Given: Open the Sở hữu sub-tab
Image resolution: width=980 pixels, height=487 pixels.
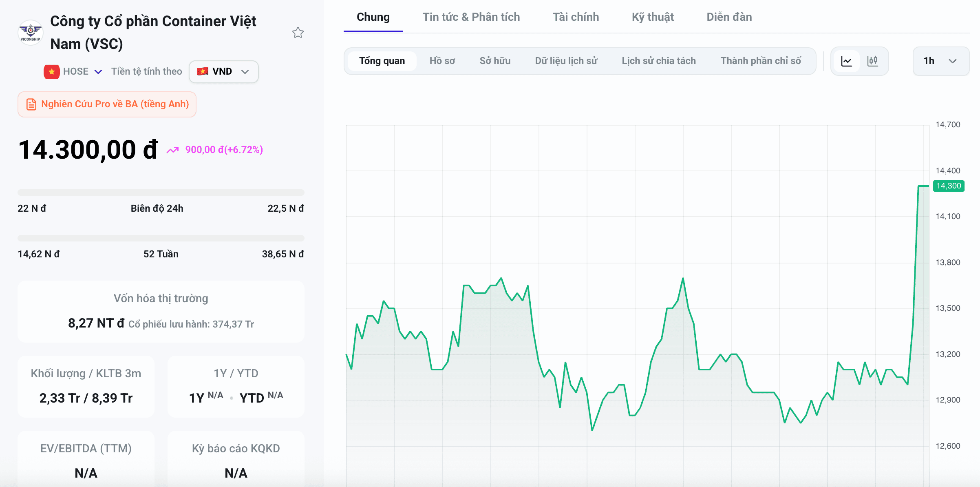Looking at the screenshot, I should click(x=495, y=61).
